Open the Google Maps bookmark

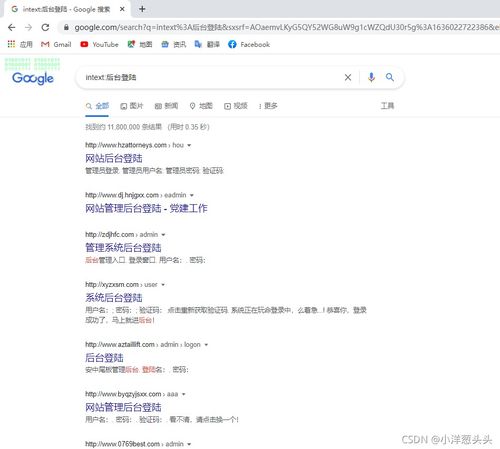click(x=140, y=44)
